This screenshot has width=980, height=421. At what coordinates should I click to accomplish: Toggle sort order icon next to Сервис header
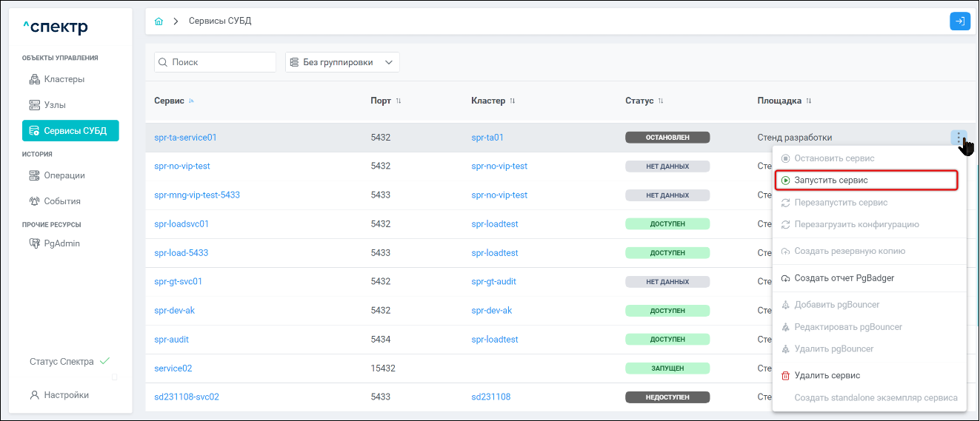[192, 101]
